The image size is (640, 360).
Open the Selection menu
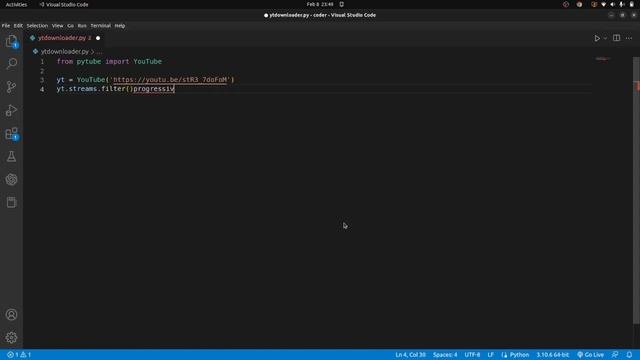pyautogui.click(x=37, y=26)
